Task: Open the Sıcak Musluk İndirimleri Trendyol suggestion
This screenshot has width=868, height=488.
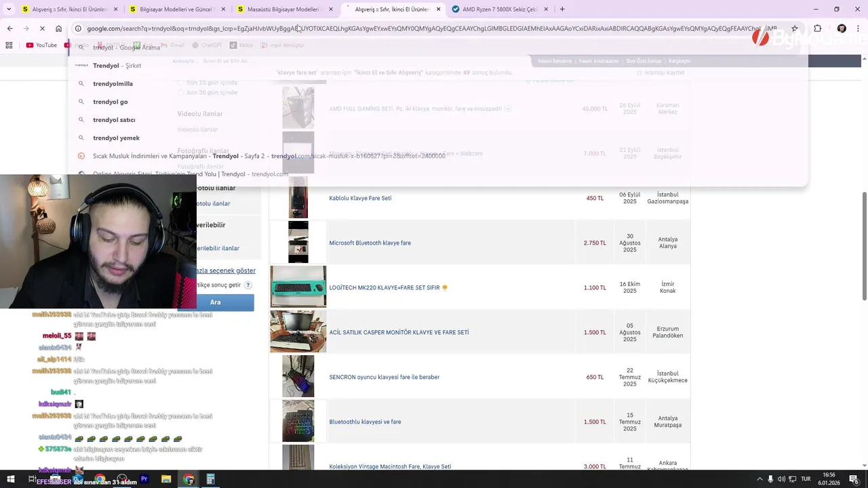Action: (437, 156)
